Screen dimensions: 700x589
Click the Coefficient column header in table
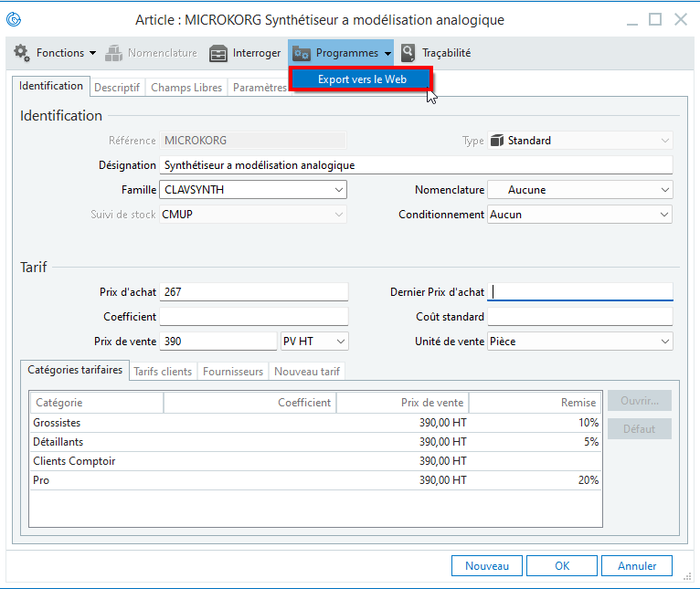pyautogui.click(x=250, y=403)
